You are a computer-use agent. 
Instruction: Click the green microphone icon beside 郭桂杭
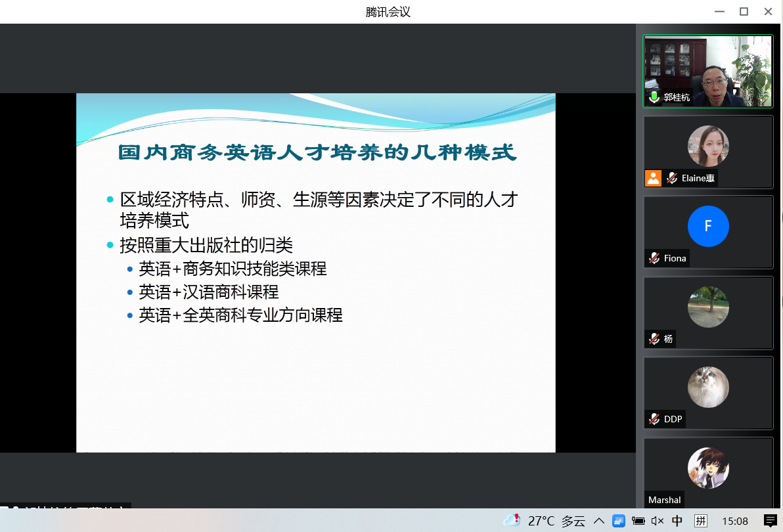click(654, 97)
